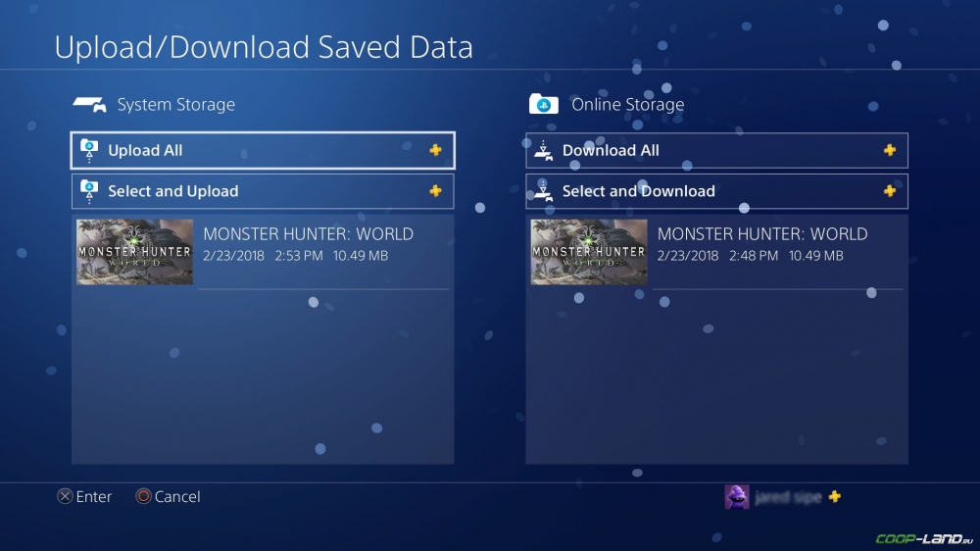
Task: Select the Download All option
Action: (716, 150)
